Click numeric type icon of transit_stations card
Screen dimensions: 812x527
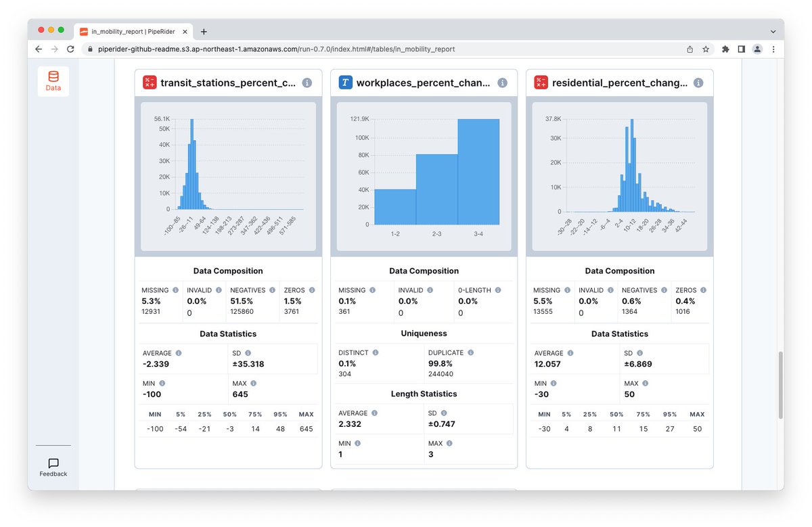tap(150, 83)
